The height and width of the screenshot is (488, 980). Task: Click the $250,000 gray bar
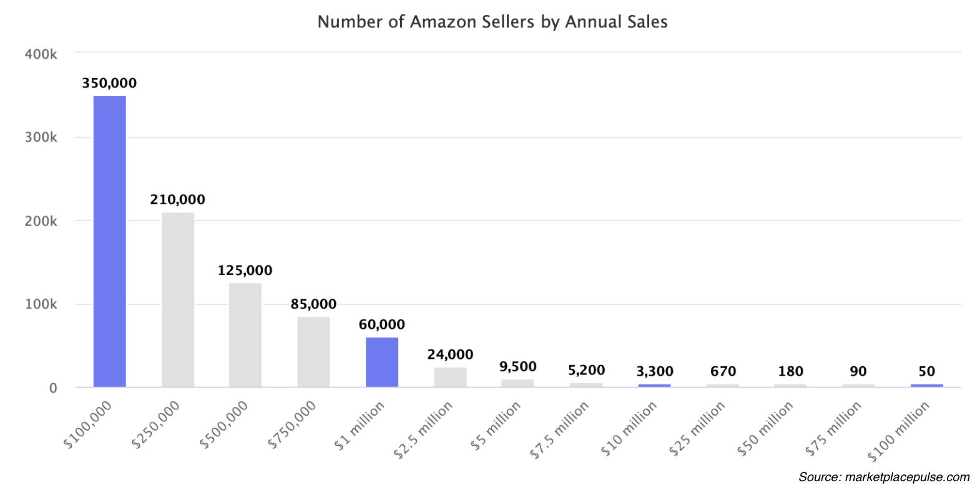178,300
